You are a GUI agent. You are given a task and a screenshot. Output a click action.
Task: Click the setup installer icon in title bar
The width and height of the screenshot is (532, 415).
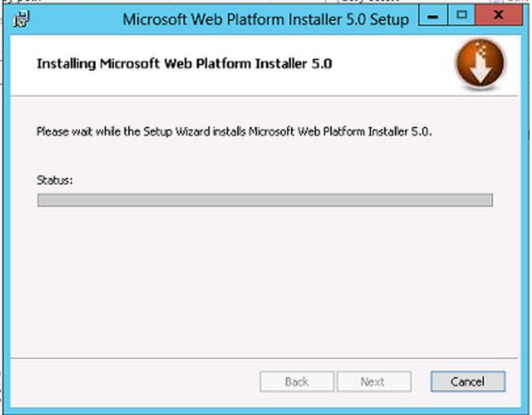click(22, 19)
